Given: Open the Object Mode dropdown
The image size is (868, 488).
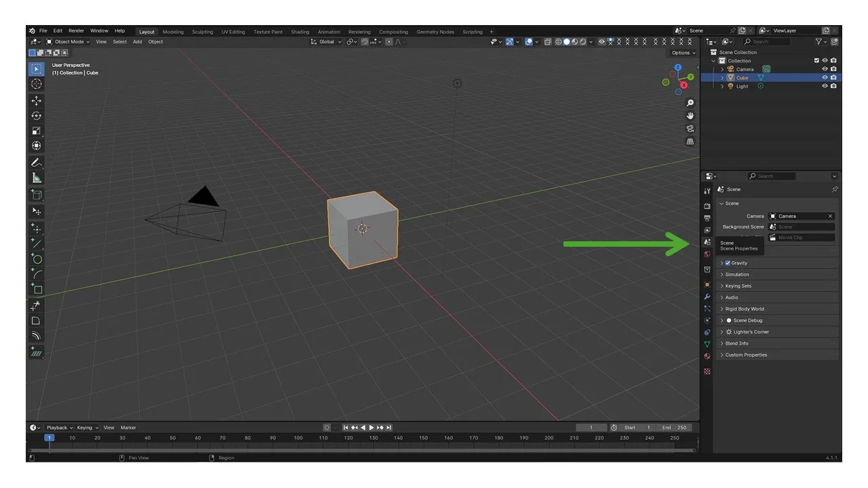Looking at the screenshot, I should pos(68,41).
